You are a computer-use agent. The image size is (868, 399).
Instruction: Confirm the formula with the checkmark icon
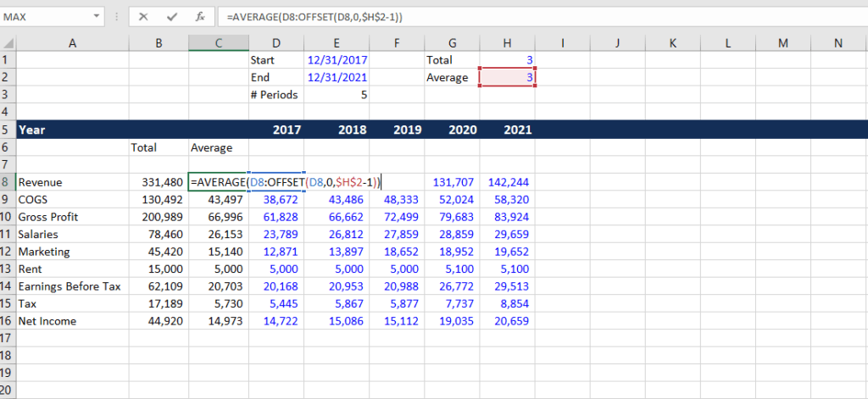[x=172, y=16]
